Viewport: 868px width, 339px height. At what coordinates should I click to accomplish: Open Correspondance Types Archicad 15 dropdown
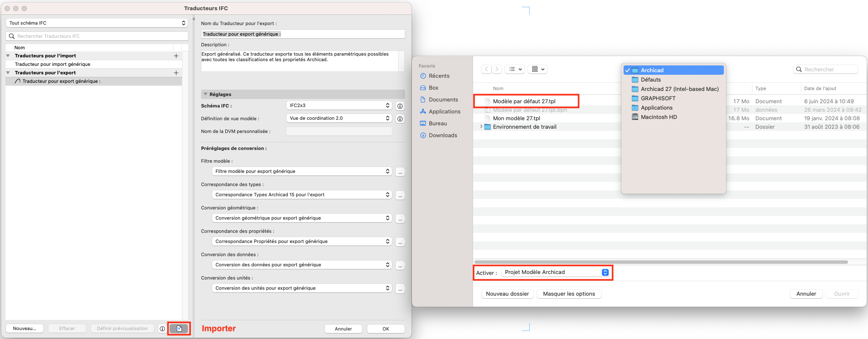click(x=301, y=195)
